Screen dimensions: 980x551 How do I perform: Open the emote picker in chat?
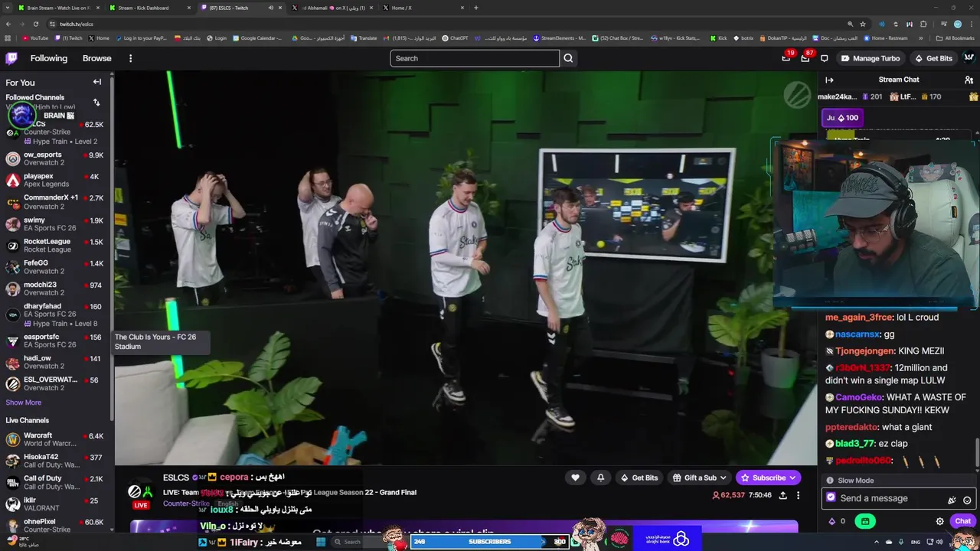[x=967, y=500]
